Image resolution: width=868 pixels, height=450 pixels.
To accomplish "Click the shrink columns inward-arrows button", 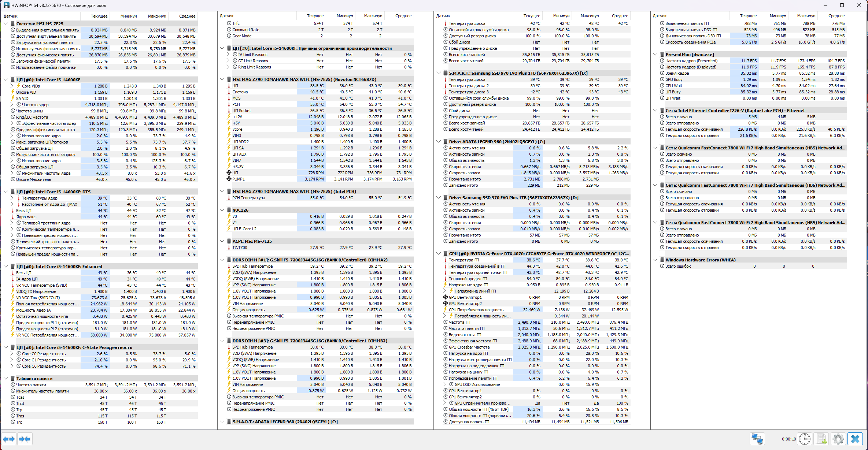I will (x=25, y=439).
